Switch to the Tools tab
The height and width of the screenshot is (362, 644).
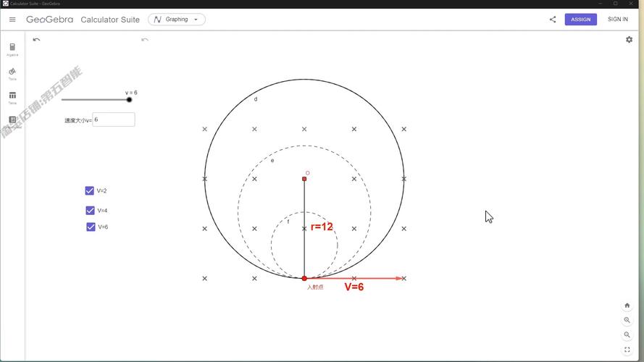[12, 73]
